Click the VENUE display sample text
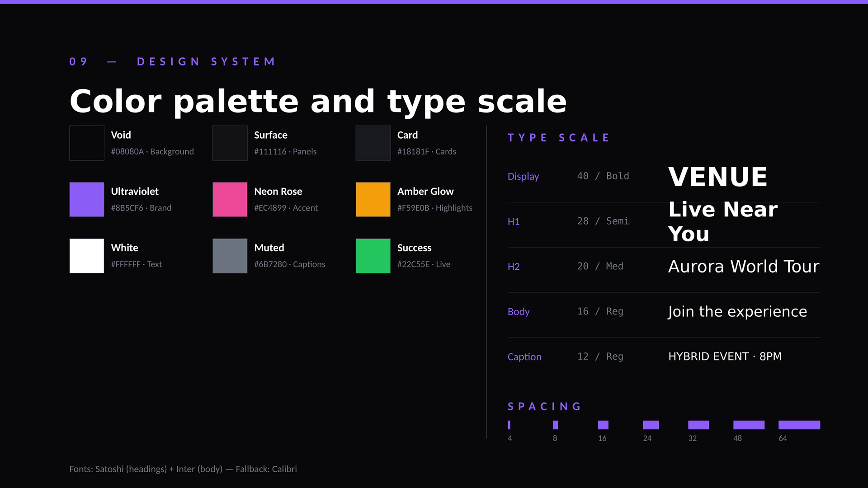Image resolution: width=868 pixels, height=488 pixels. pyautogui.click(x=717, y=176)
